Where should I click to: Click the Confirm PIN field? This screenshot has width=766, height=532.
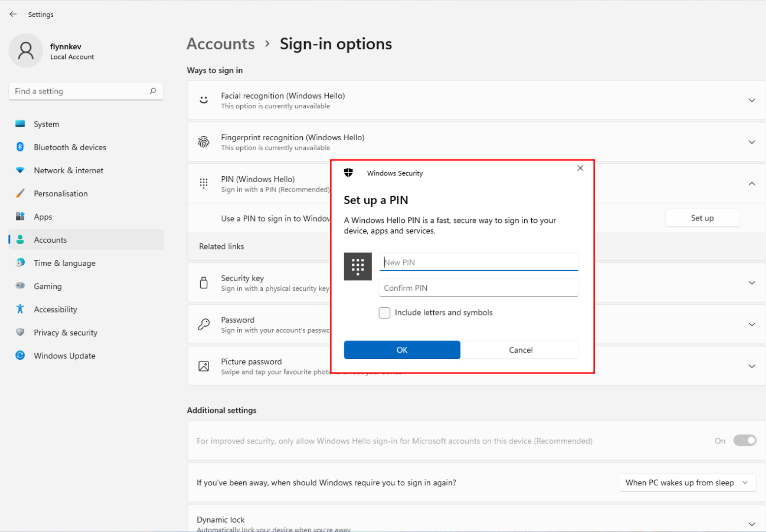pyautogui.click(x=478, y=288)
